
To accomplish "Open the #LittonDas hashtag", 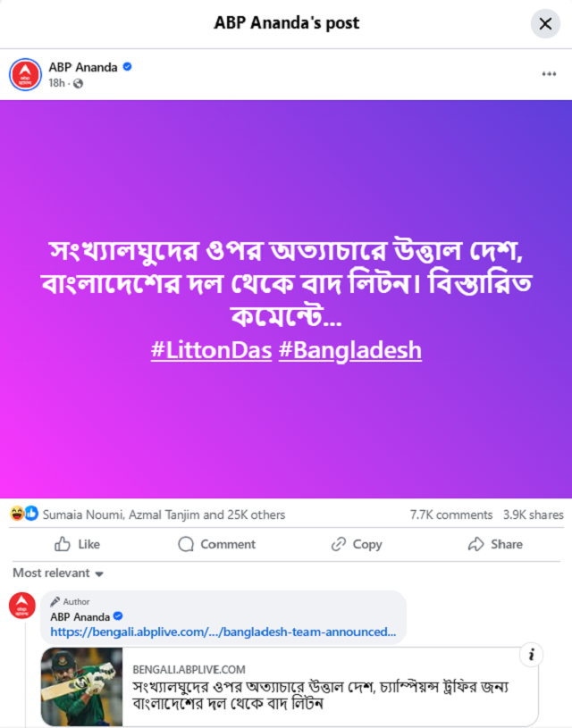I will coord(212,350).
